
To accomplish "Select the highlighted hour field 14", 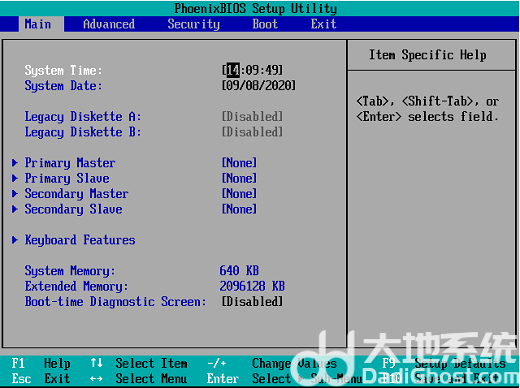I will point(233,70).
